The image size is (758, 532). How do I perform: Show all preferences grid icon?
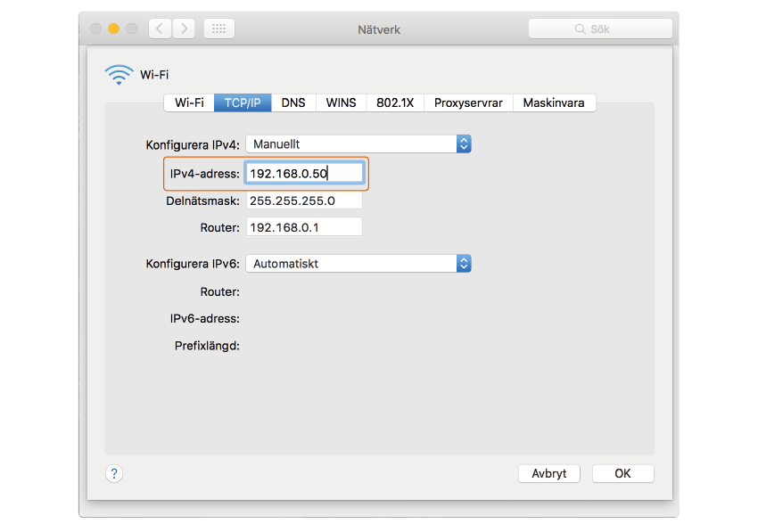pyautogui.click(x=219, y=29)
